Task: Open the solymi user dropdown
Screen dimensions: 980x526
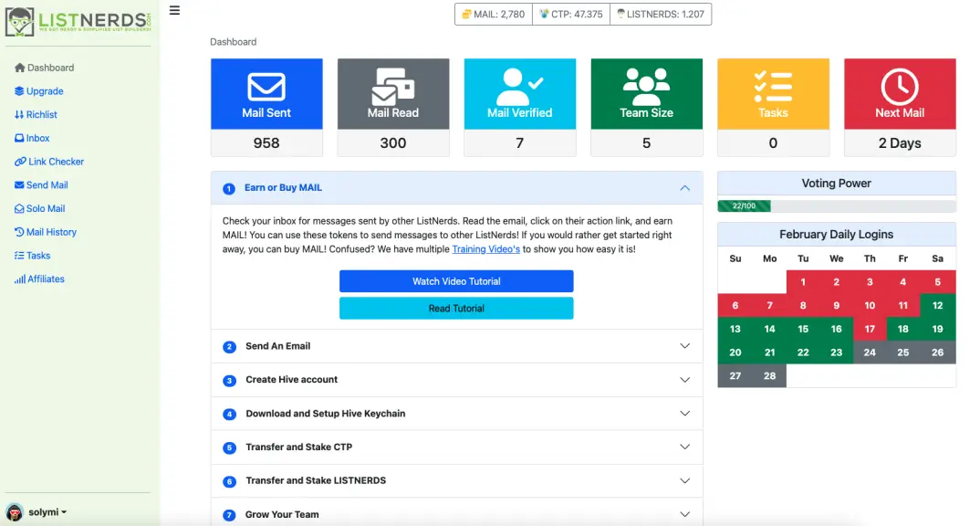Action: [x=47, y=512]
